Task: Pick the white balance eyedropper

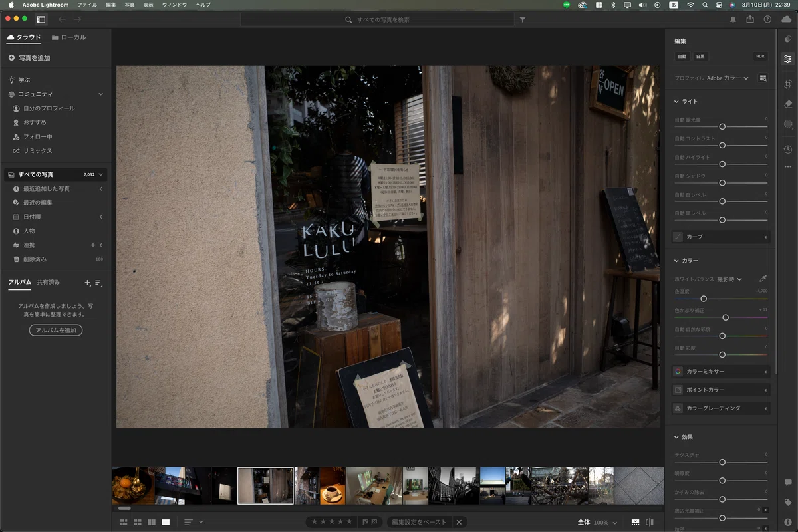Action: (763, 279)
